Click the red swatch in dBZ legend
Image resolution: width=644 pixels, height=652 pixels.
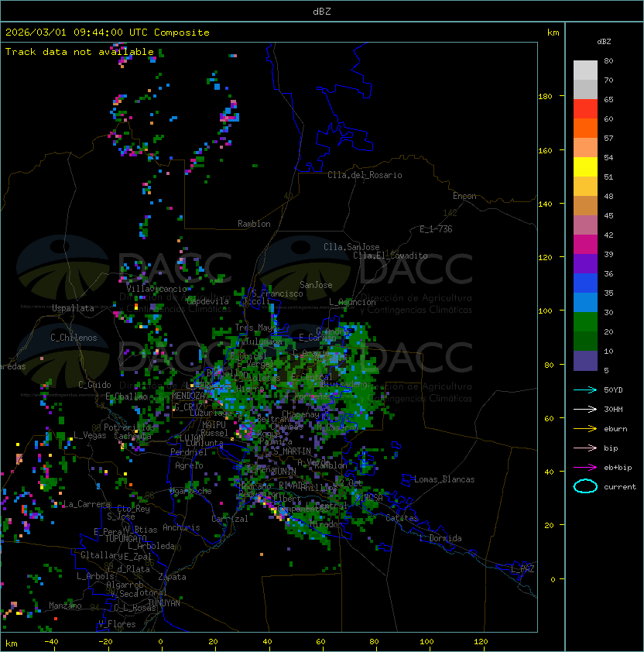(x=585, y=108)
